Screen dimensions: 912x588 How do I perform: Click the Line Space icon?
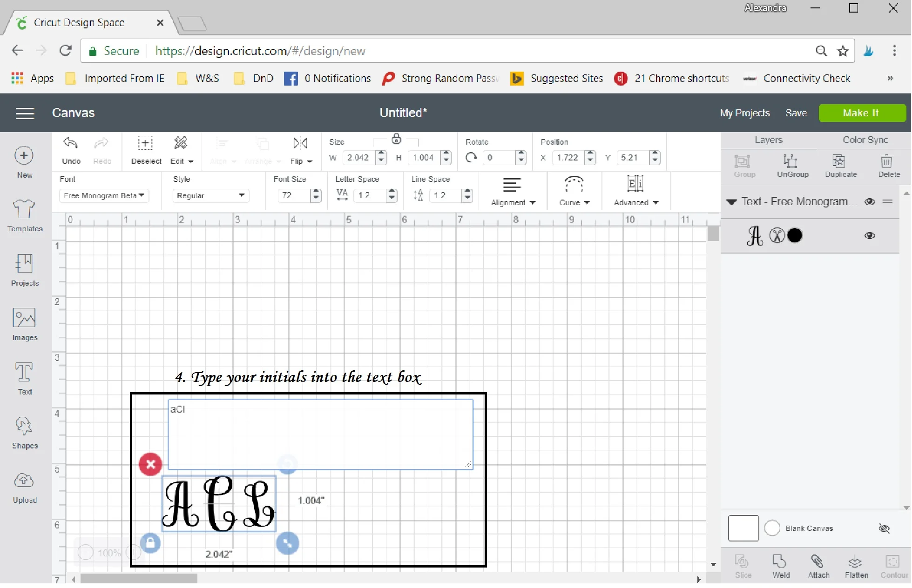click(418, 195)
